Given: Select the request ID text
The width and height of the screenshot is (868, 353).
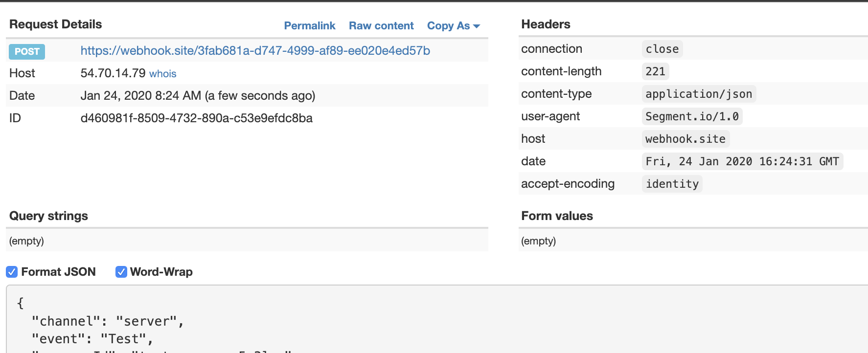Looking at the screenshot, I should [x=197, y=118].
